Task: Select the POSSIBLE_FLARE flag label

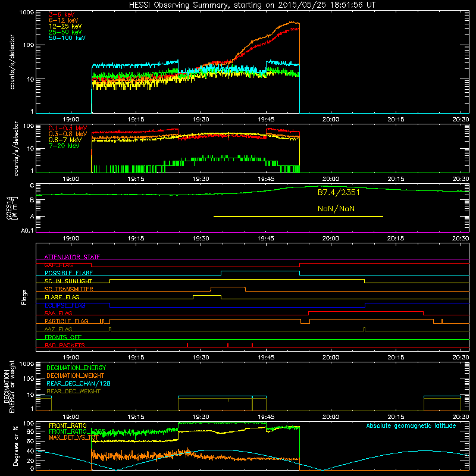Action: 68,273
